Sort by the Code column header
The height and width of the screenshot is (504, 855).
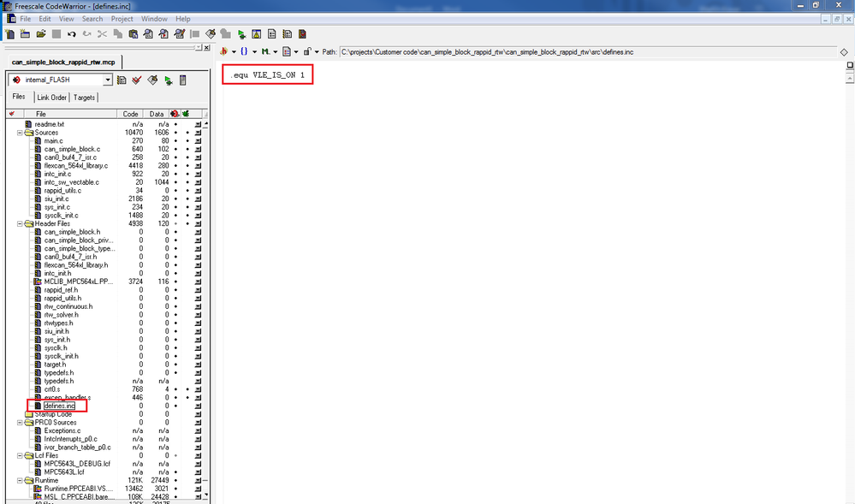pyautogui.click(x=130, y=114)
